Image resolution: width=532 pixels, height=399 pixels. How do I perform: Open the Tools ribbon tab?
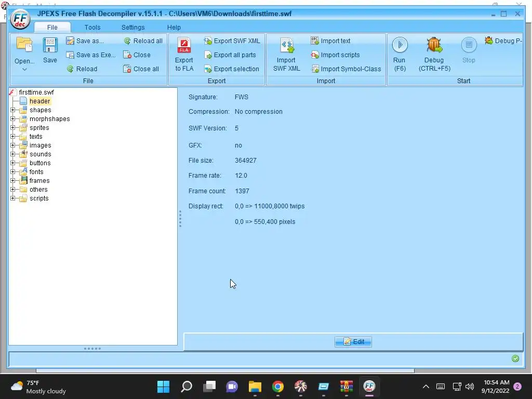click(x=92, y=28)
